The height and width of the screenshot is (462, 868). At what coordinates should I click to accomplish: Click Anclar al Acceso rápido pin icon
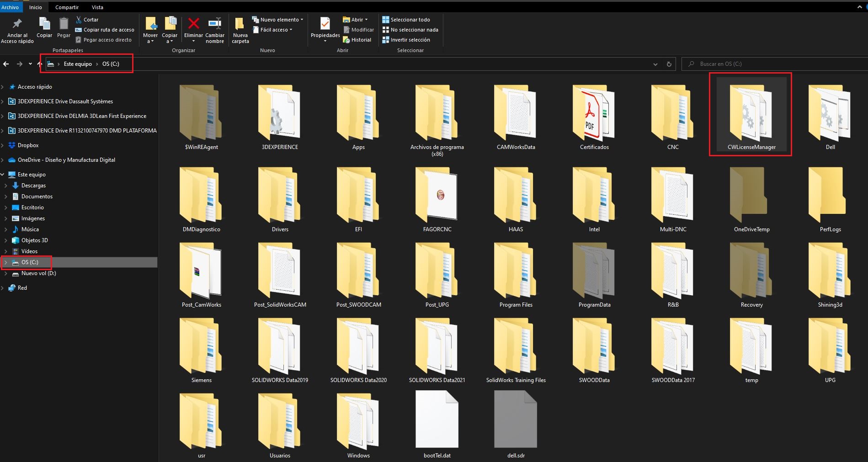pyautogui.click(x=17, y=24)
